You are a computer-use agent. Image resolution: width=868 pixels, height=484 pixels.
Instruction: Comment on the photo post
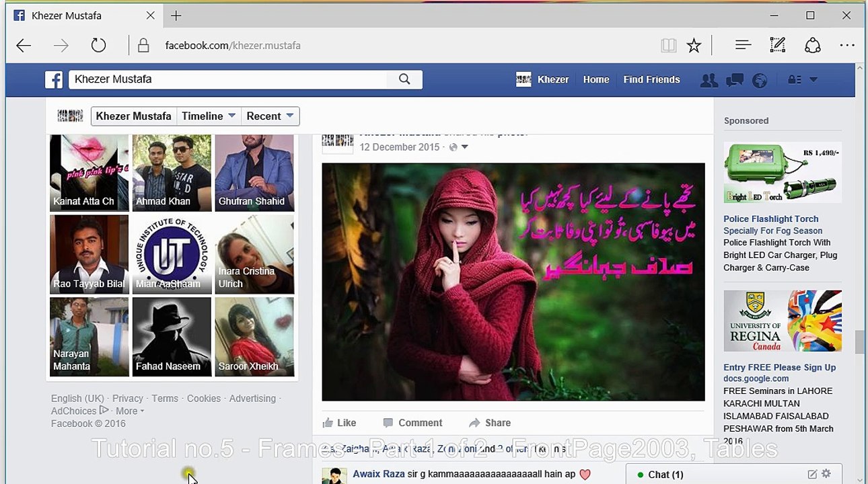click(412, 423)
